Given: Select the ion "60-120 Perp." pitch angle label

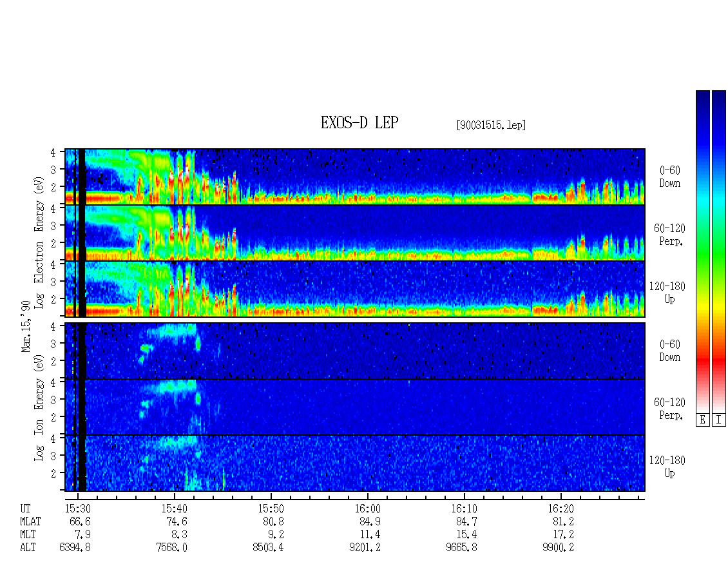Looking at the screenshot, I should [x=669, y=409].
